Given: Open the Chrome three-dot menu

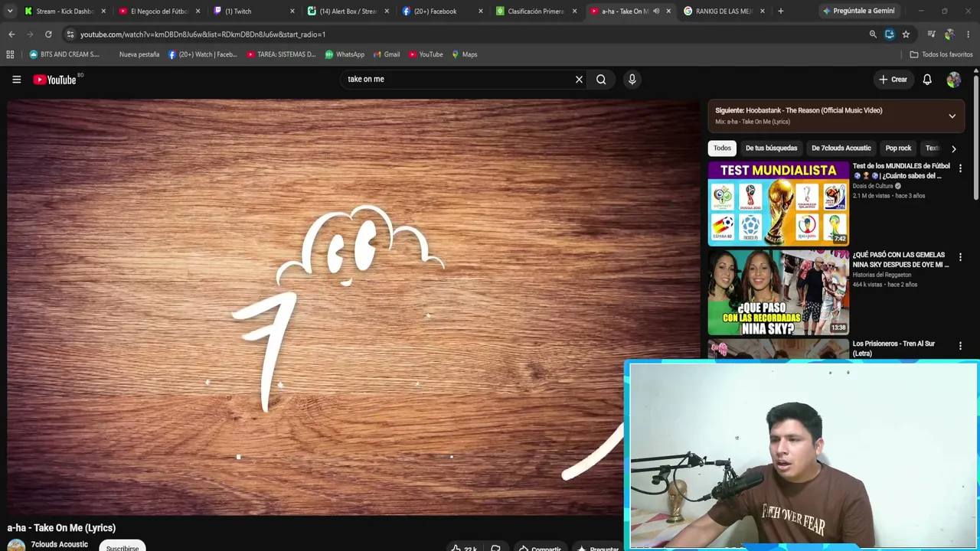Looking at the screenshot, I should [968, 34].
